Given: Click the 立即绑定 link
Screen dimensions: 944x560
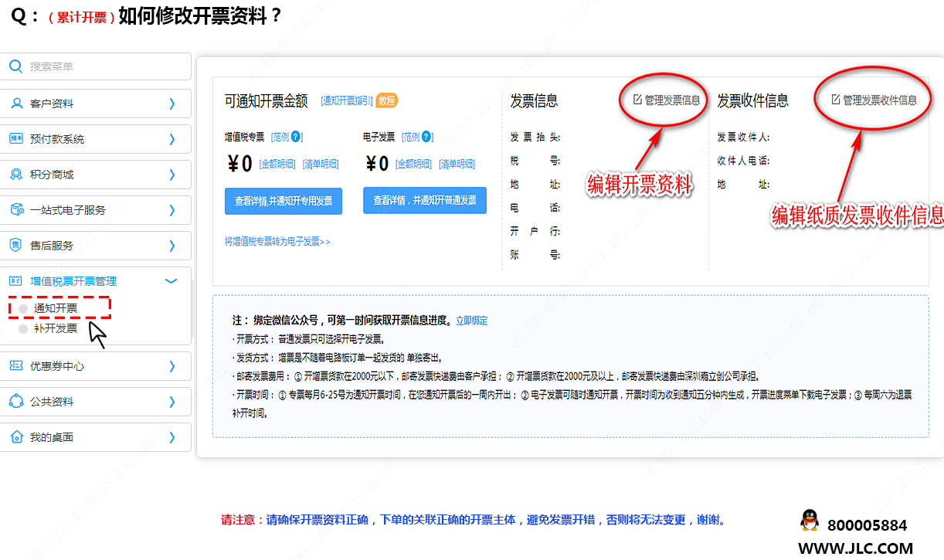Looking at the screenshot, I should tap(471, 321).
